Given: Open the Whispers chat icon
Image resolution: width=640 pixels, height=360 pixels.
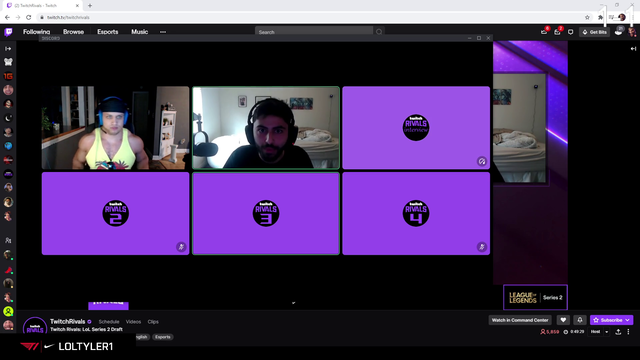Looking at the screenshot, I should click(x=571, y=32).
